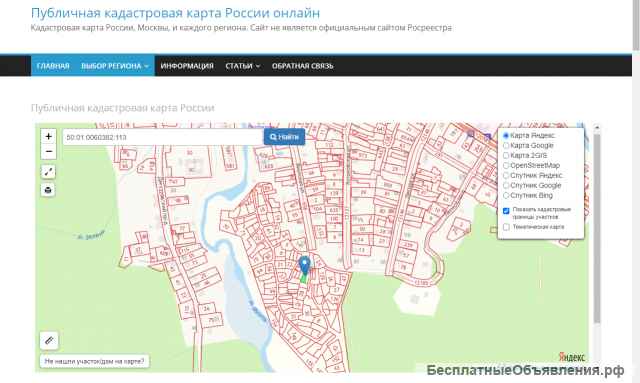Click the Яндекс logo on map
This screenshot has width=640, height=383.
pos(572,357)
